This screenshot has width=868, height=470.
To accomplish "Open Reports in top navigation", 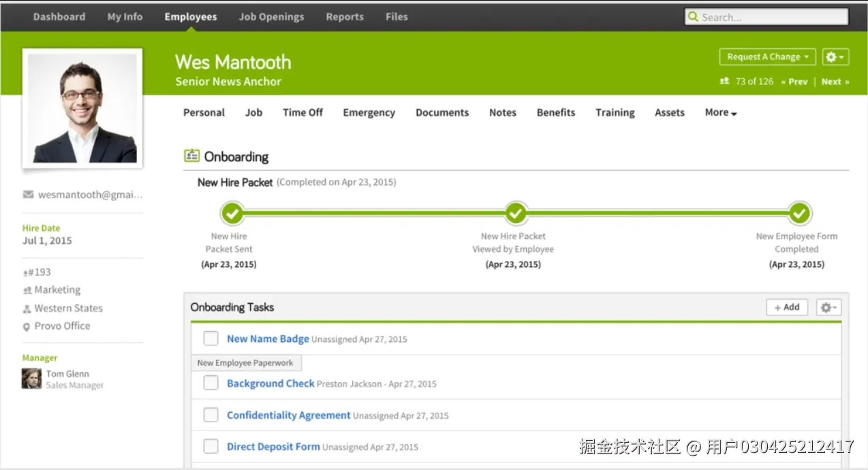I will (345, 16).
